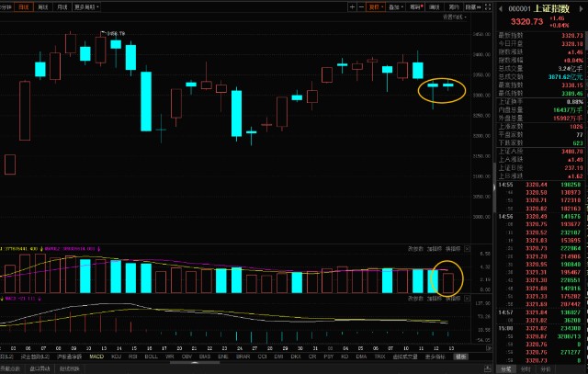Switch indicator to BOLL

click(151, 357)
